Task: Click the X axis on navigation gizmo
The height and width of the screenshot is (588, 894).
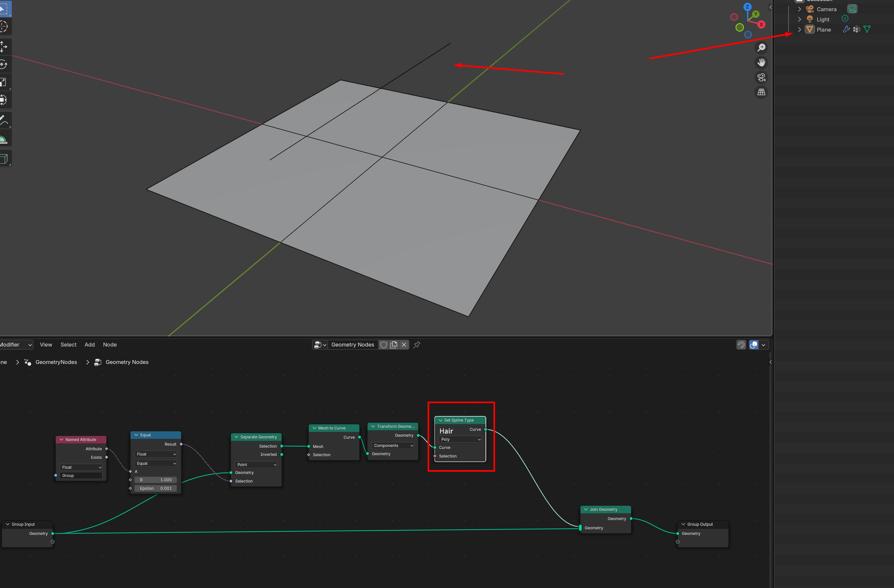Action: (x=761, y=24)
